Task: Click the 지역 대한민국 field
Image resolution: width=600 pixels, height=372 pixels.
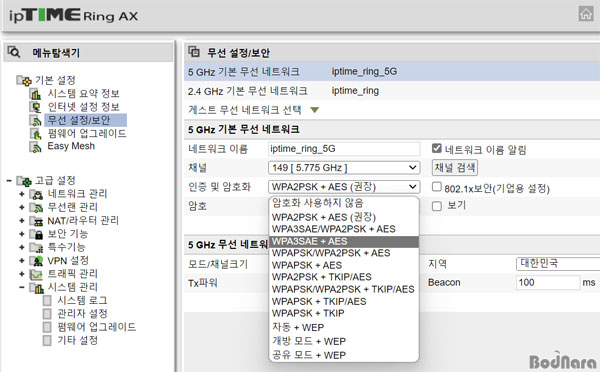Action: 558,263
